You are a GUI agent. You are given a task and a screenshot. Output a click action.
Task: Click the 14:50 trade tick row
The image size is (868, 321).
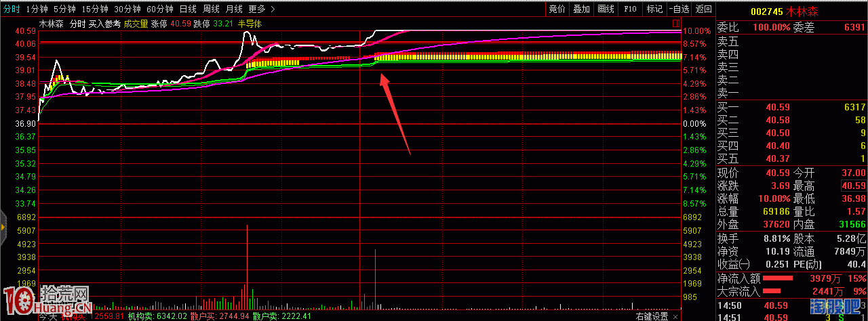792,305
